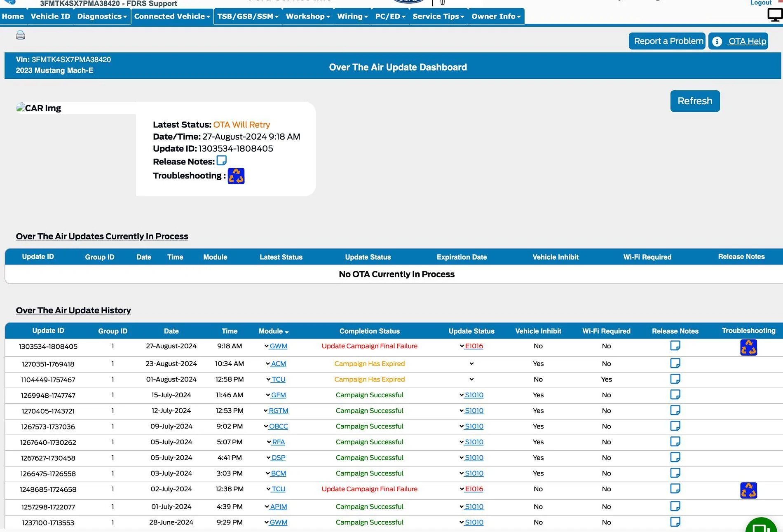Screen dimensions: 783x532
Task: Open release notes for update 1303534-1808405
Action: coord(675,346)
